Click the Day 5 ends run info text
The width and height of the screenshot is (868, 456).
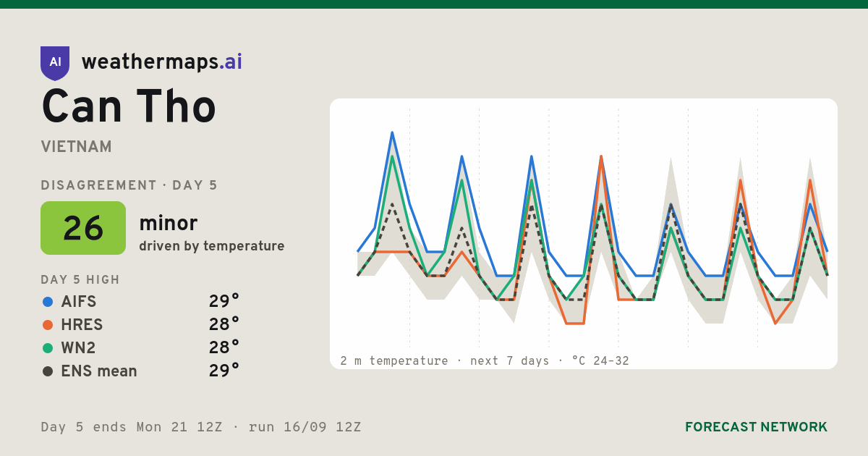[x=201, y=427]
